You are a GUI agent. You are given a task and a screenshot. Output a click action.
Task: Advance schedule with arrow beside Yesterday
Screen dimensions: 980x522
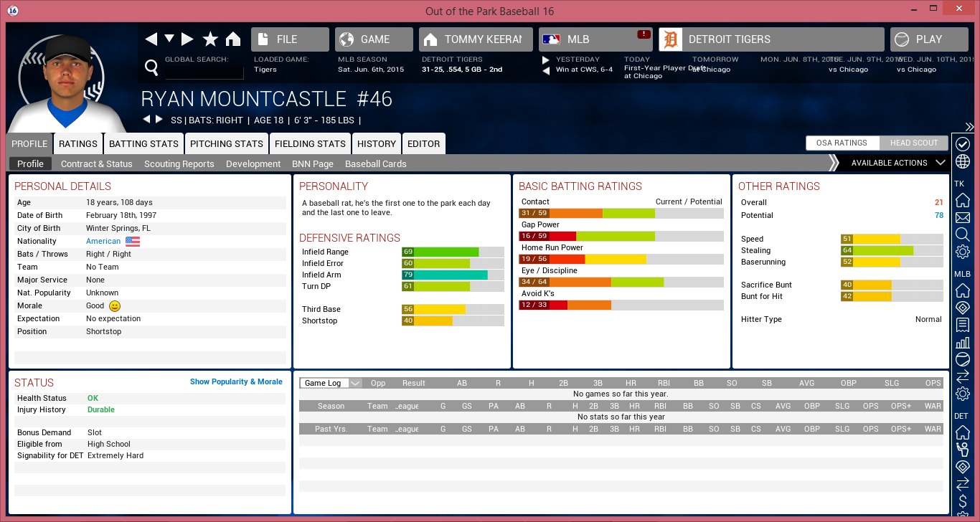[546, 60]
